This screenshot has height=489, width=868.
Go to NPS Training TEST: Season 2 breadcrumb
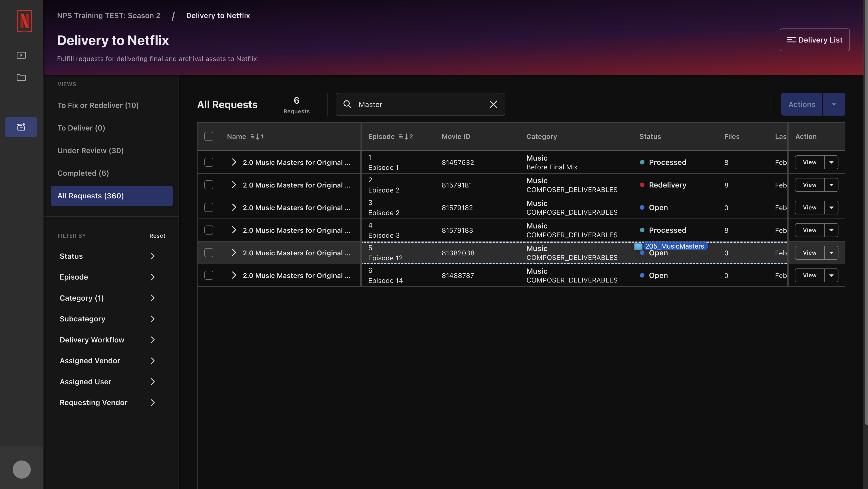pyautogui.click(x=108, y=16)
